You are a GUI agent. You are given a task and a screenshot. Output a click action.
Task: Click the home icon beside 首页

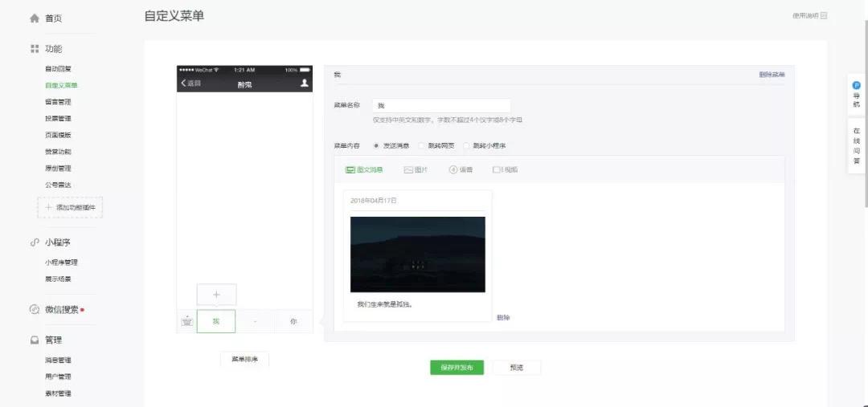[x=35, y=18]
